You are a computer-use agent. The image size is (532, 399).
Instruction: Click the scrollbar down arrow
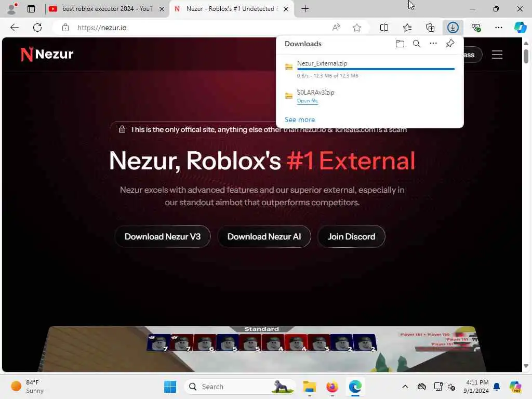526,366
